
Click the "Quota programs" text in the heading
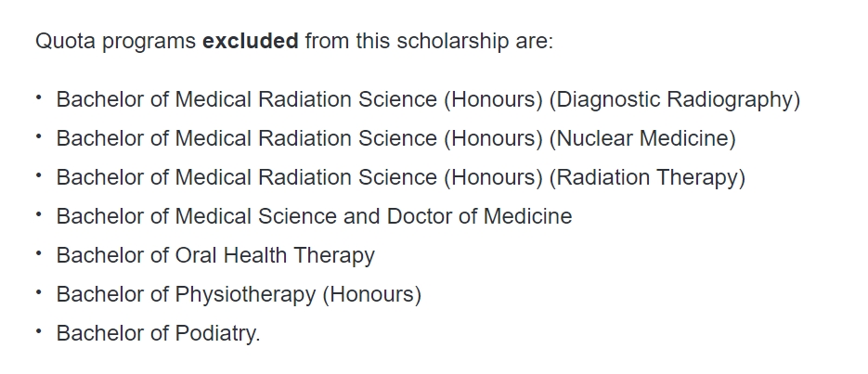[x=115, y=42]
